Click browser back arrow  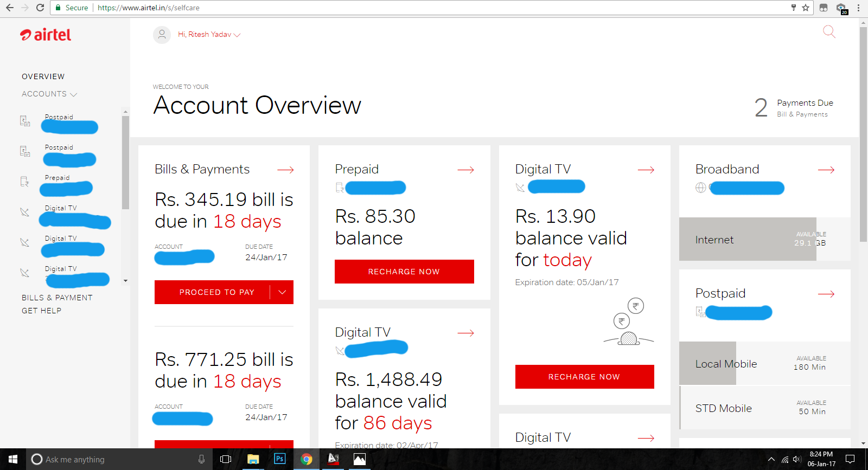click(x=10, y=8)
